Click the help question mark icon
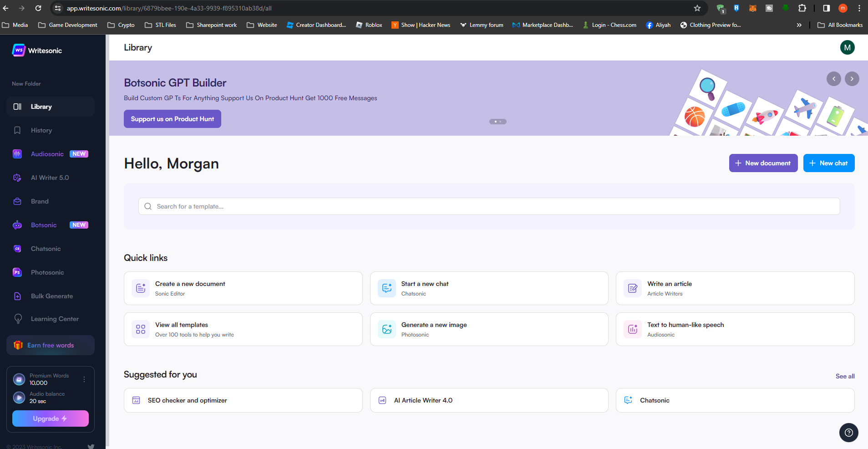Screen dimensions: 868x449 pos(848,433)
